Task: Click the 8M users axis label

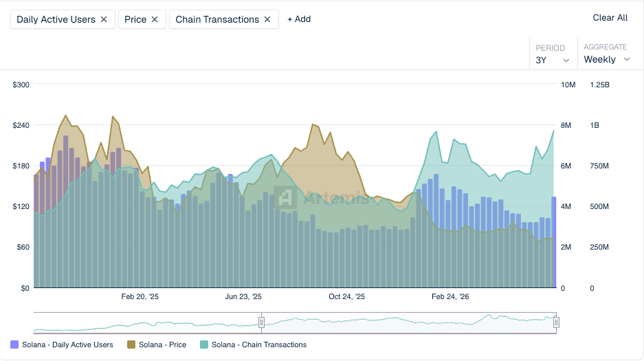Action: (566, 125)
